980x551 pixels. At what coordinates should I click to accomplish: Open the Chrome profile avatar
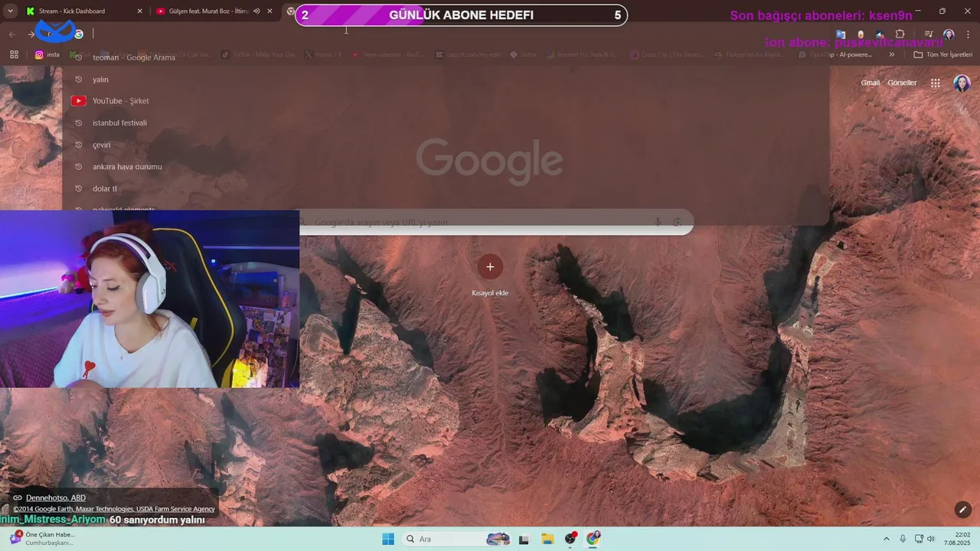(x=949, y=34)
